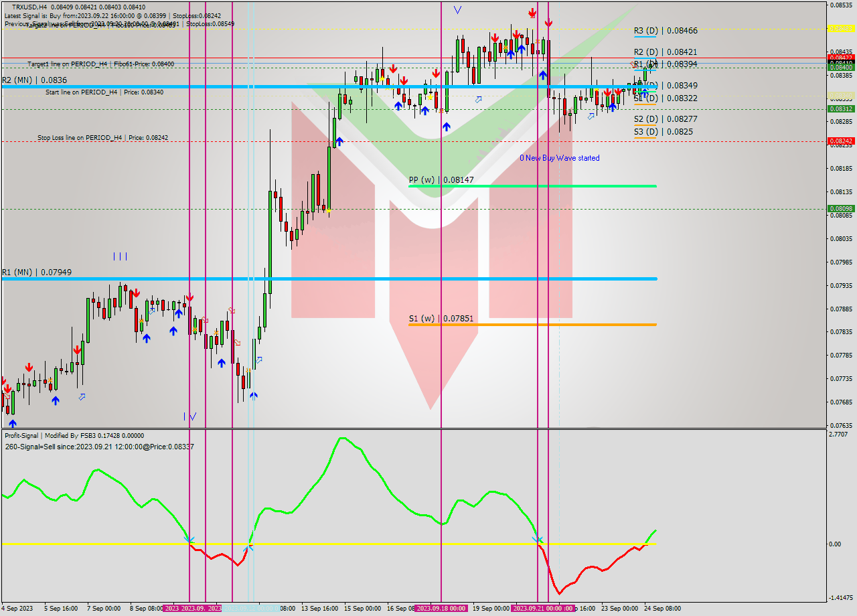Click the red 0.08422 price tag on axis
The width and height of the screenshot is (857, 616).
[840, 58]
